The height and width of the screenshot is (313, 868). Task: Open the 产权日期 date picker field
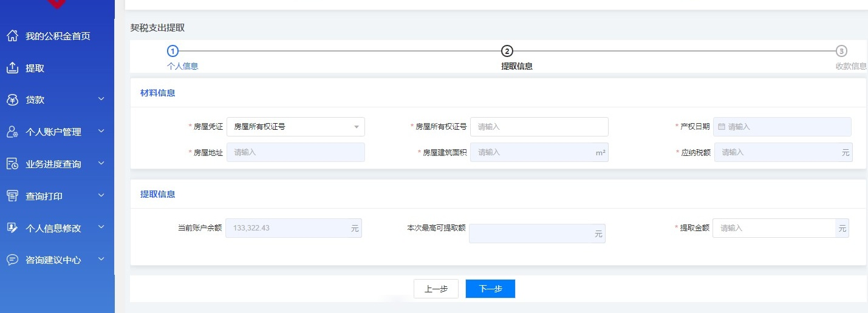[782, 127]
